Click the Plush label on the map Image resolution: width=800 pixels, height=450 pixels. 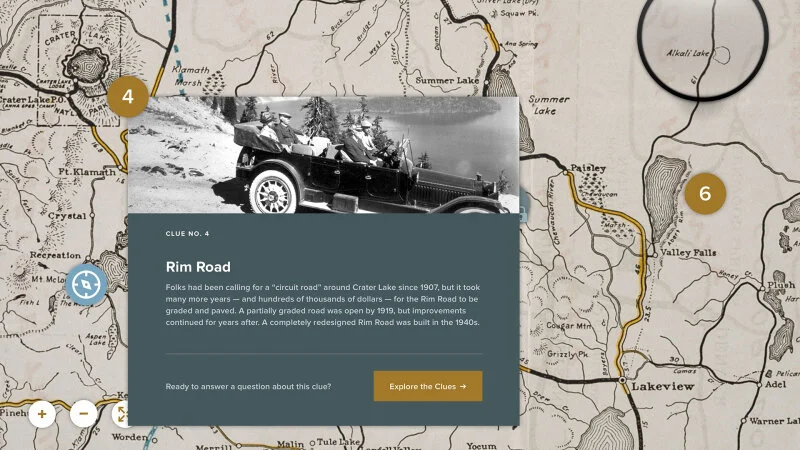click(781, 285)
